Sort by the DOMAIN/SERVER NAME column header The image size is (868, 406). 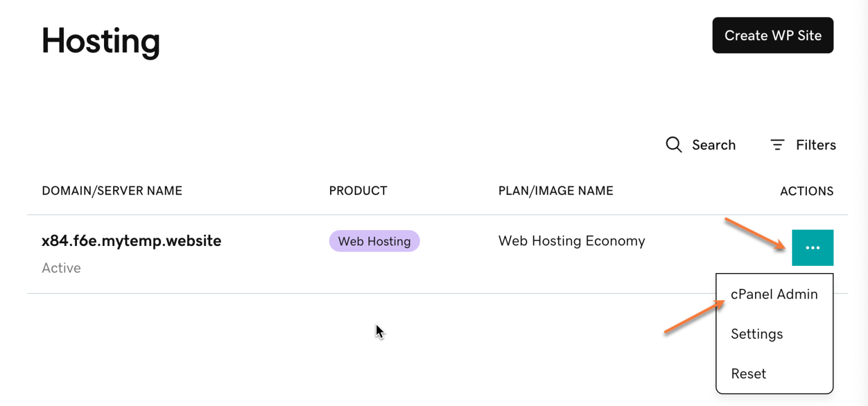[112, 191]
